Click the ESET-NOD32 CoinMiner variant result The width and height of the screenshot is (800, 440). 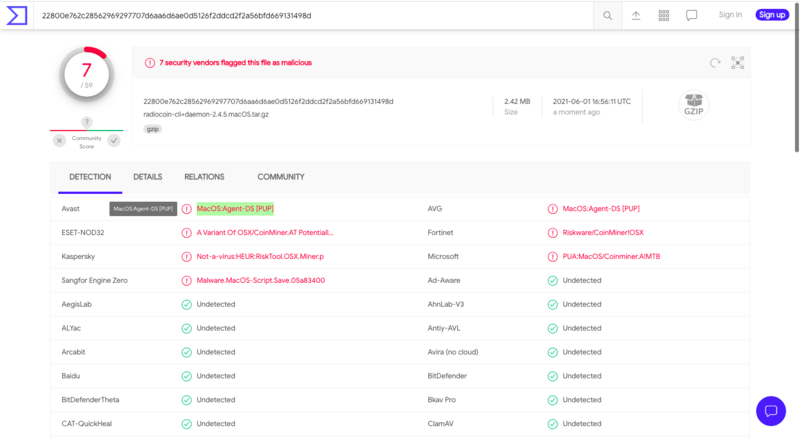(265, 233)
